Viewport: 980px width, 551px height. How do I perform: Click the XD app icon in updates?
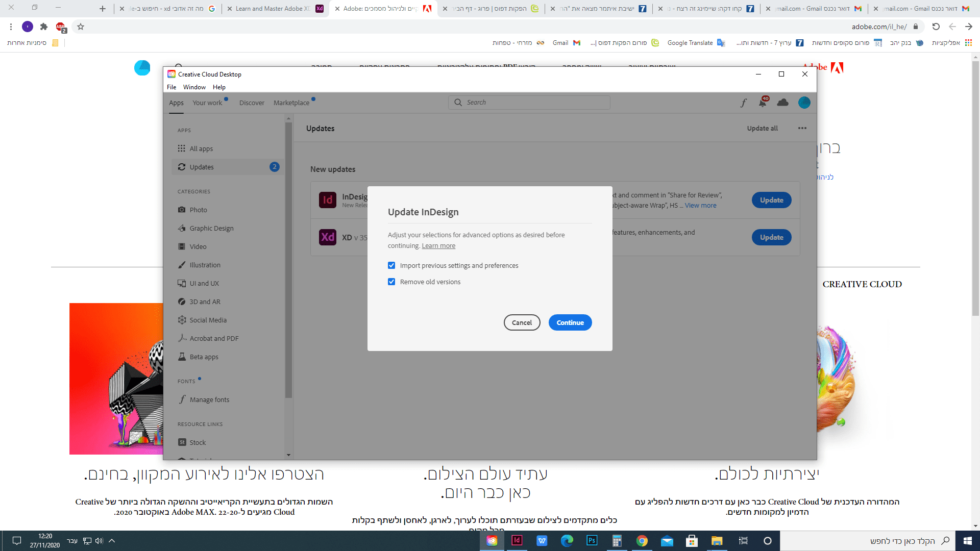(x=328, y=237)
